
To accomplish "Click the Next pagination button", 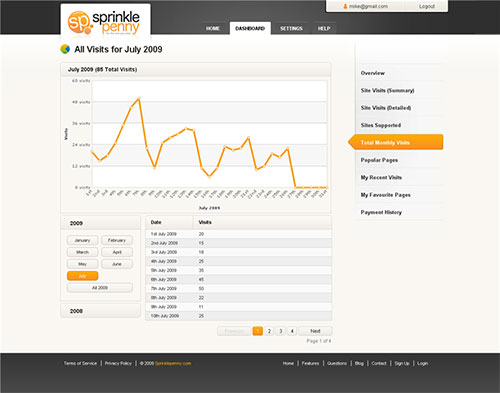I will pos(315,331).
